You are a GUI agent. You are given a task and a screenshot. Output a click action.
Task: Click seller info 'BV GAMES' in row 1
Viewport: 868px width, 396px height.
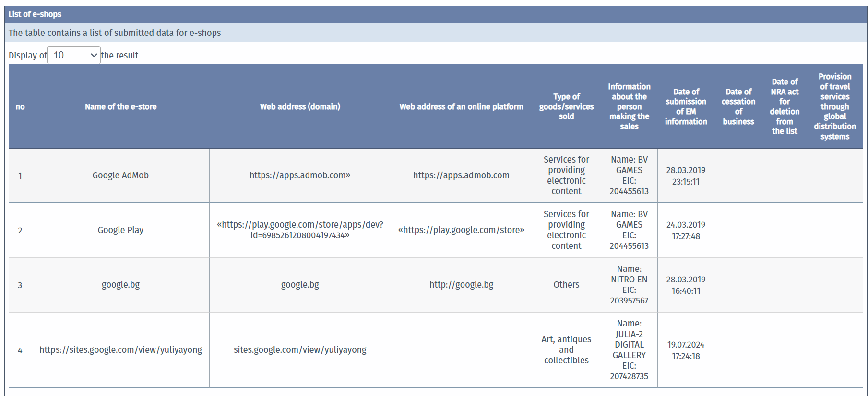point(629,175)
